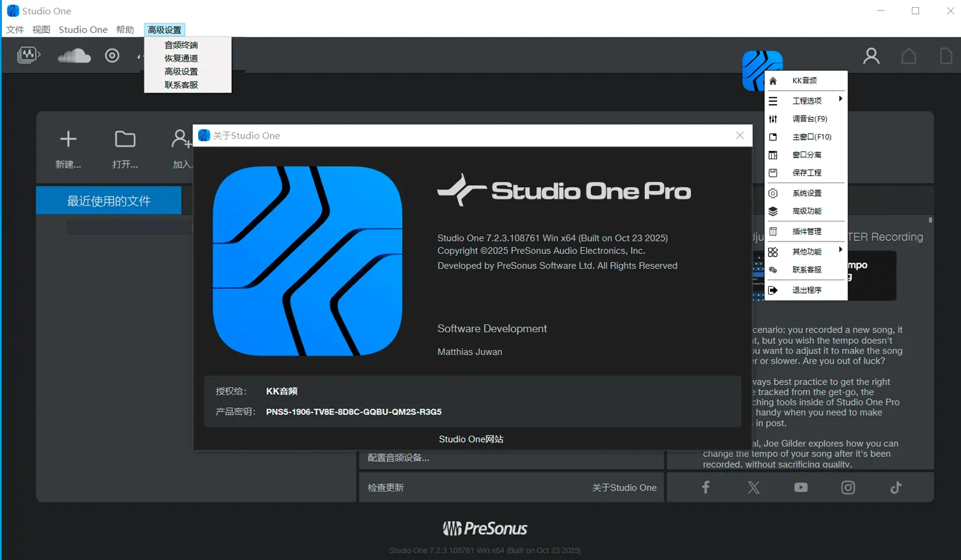Screen dimensions: 961x560
Task: Open the X social icon
Action: click(x=753, y=487)
